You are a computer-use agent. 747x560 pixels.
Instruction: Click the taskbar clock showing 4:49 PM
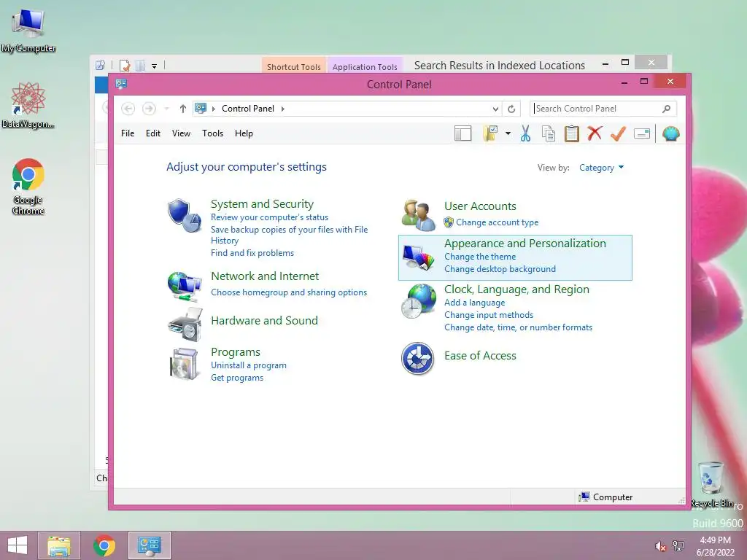click(715, 546)
